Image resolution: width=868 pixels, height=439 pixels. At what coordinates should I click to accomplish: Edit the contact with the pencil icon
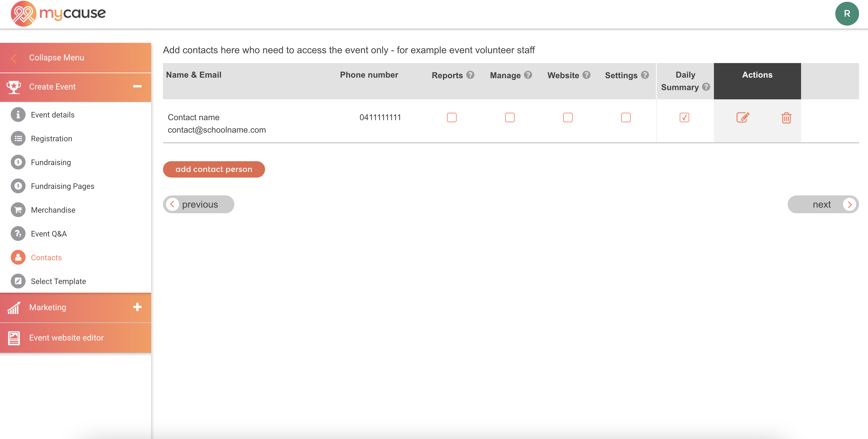pos(743,117)
